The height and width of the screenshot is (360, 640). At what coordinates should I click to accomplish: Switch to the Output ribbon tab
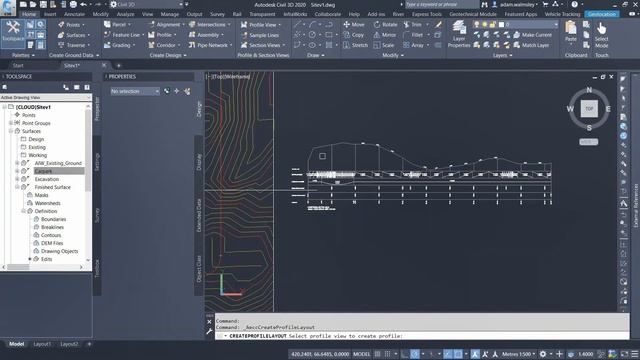(x=194, y=14)
